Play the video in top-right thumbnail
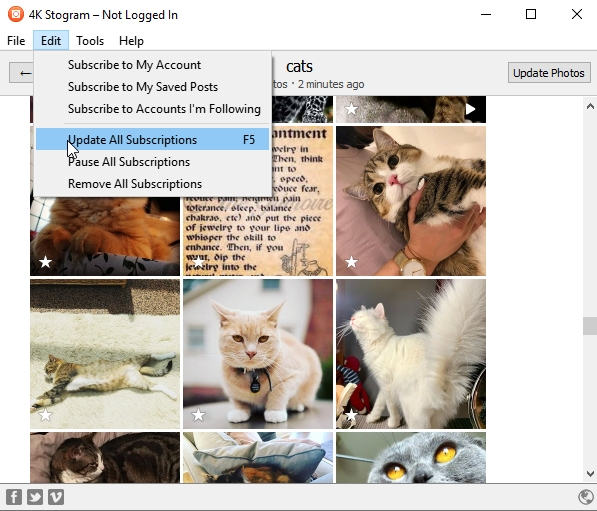597x511 pixels. tap(471, 109)
